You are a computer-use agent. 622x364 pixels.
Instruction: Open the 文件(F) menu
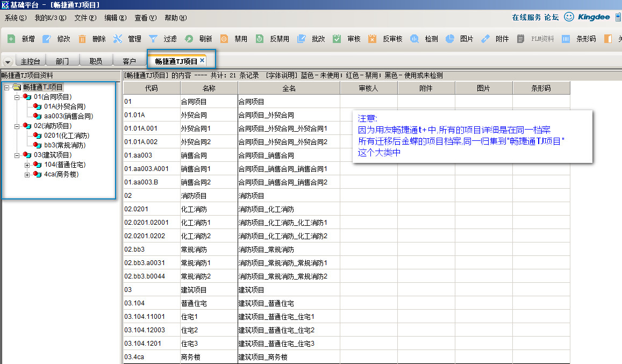click(x=85, y=18)
